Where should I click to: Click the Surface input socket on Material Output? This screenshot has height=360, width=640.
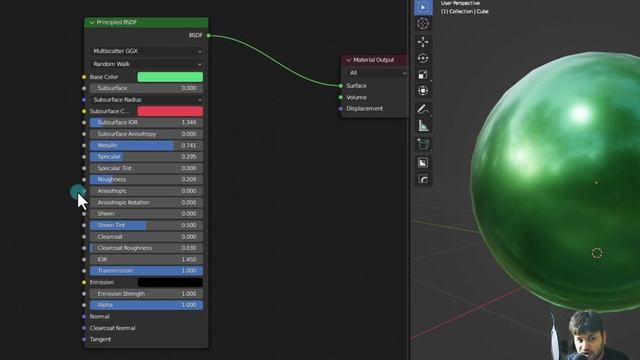click(341, 86)
